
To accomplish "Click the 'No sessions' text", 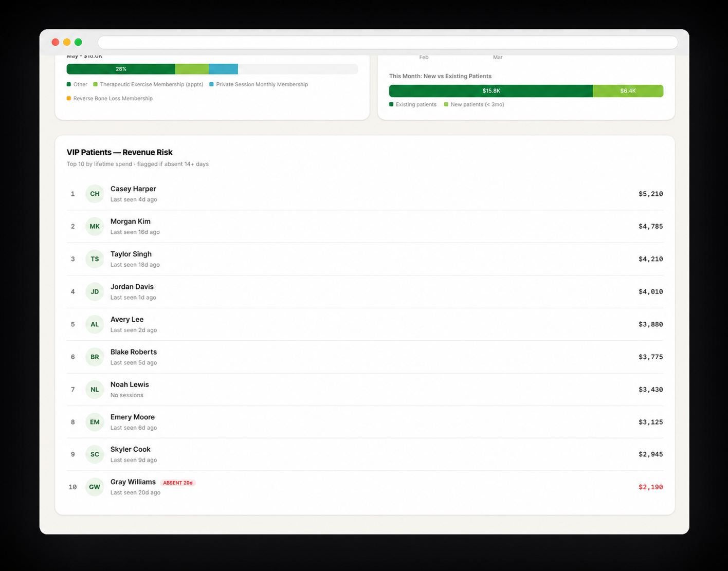I will [x=127, y=395].
